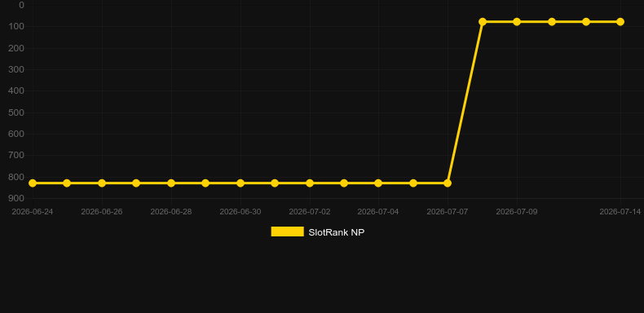
Task: Click the 500 y-axis label
Action: tap(16, 112)
